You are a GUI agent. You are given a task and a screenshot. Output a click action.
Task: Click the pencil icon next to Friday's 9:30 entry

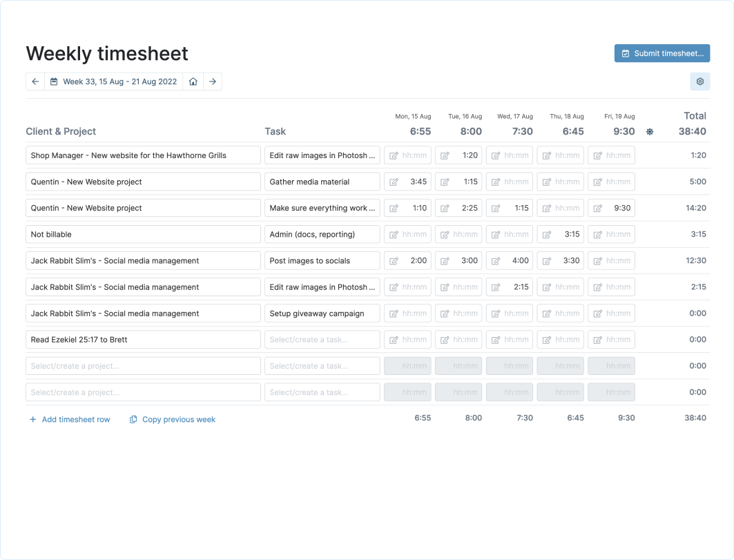click(x=597, y=208)
